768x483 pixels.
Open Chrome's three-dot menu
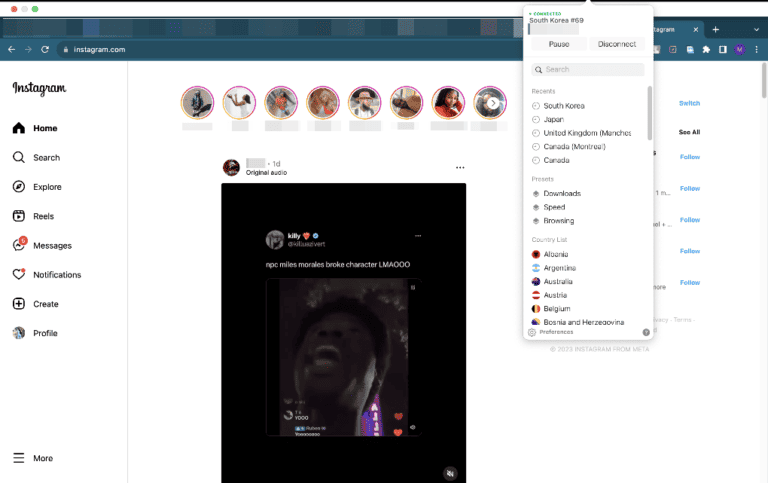755,49
